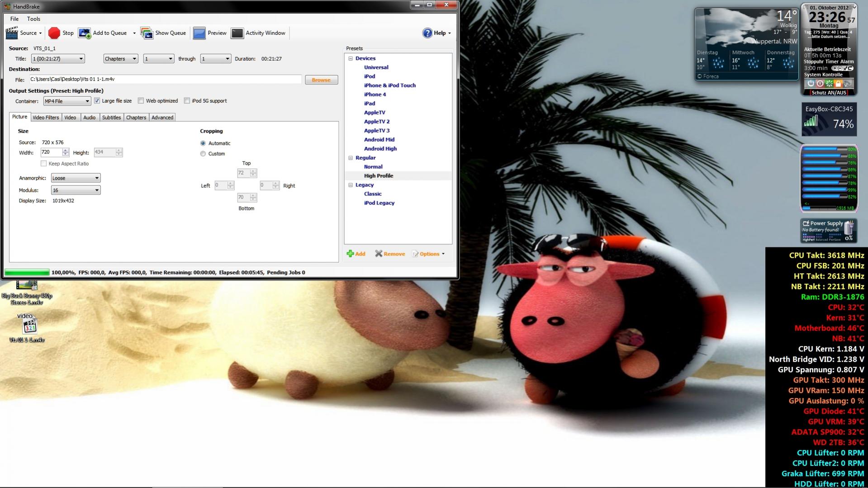
Task: Open the Anamorphic Loose dropdown
Action: [76, 178]
